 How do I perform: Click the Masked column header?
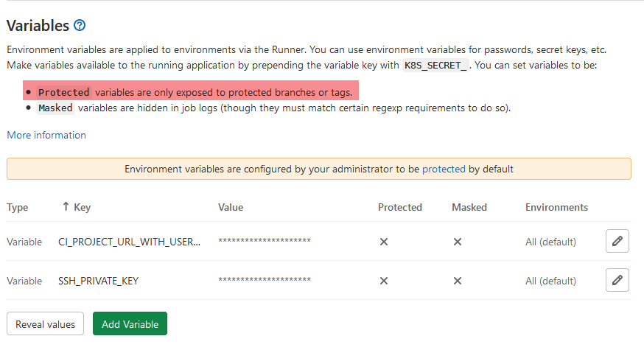tap(470, 208)
